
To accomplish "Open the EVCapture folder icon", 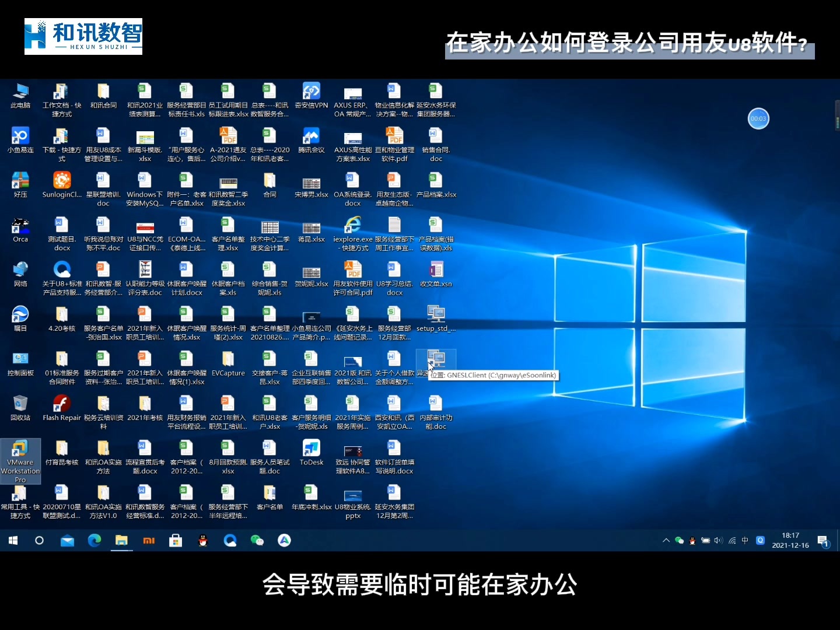I will 228,364.
